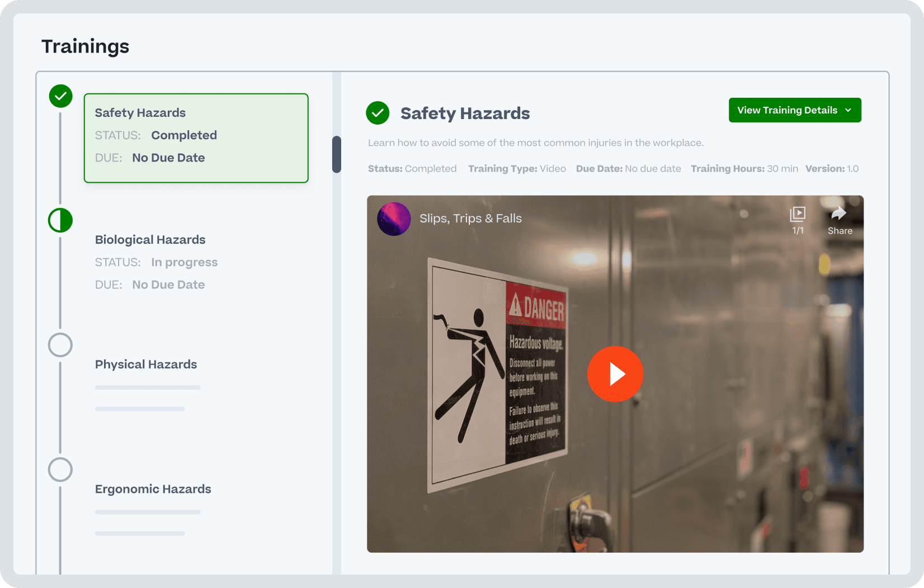The width and height of the screenshot is (924, 588).
Task: Click the green checkmark next to Safety Hazards heading
Action: click(x=378, y=113)
